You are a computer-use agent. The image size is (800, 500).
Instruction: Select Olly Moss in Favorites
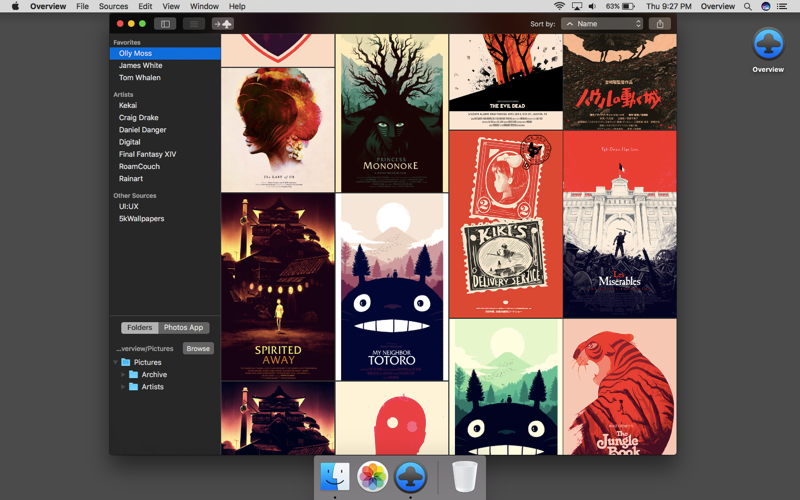165,53
